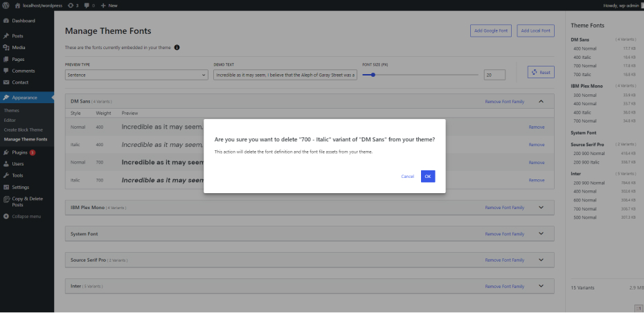Image resolution: width=644 pixels, height=313 pixels.
Task: Expand the Inter font family chevron
Action: [x=541, y=286]
